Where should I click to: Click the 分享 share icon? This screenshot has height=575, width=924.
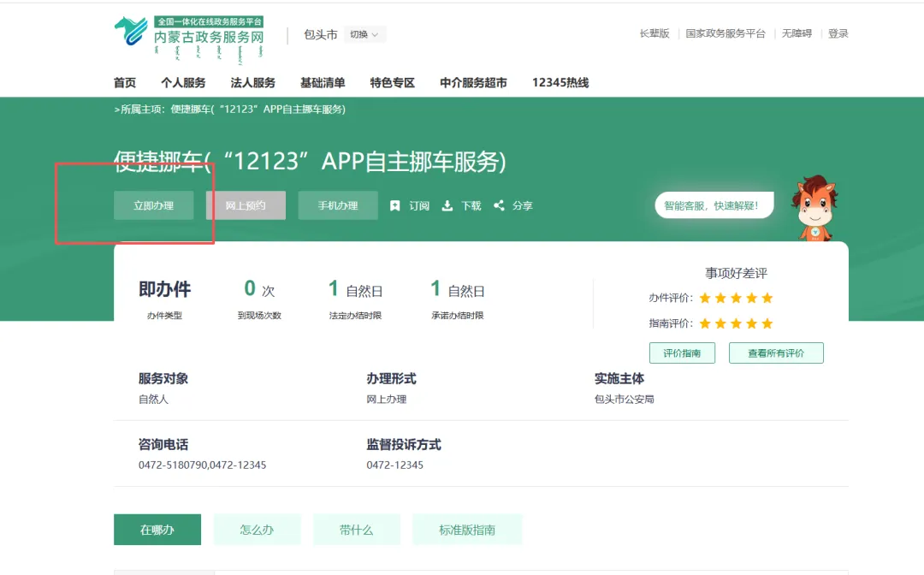pyautogui.click(x=499, y=205)
